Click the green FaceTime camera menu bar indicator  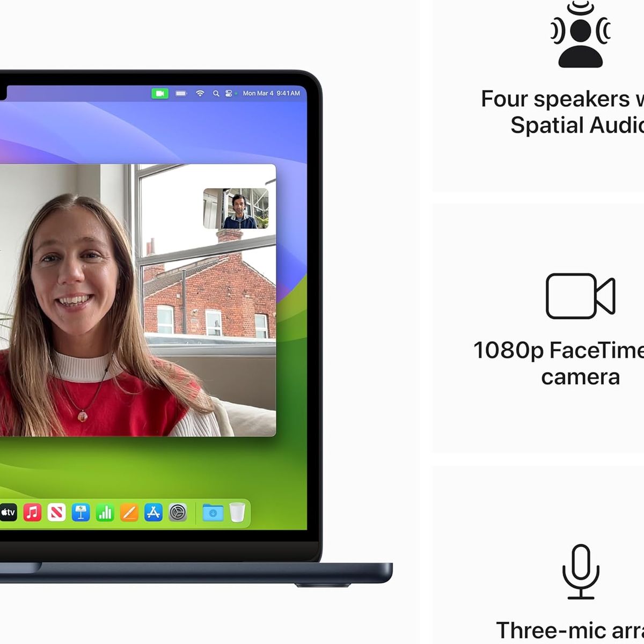pos(159,93)
